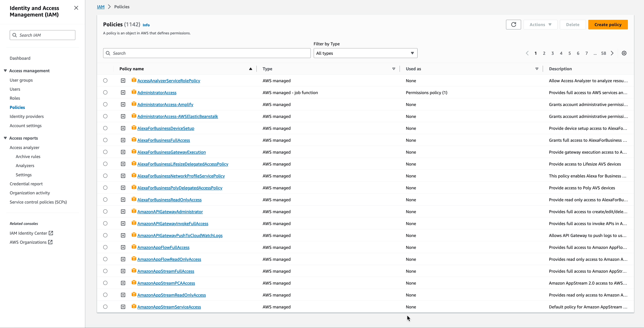Image resolution: width=644 pixels, height=328 pixels.
Task: Click the orange AWS managed icon beside AccessAnalyzerServiceRolePolicy
Action: click(134, 80)
